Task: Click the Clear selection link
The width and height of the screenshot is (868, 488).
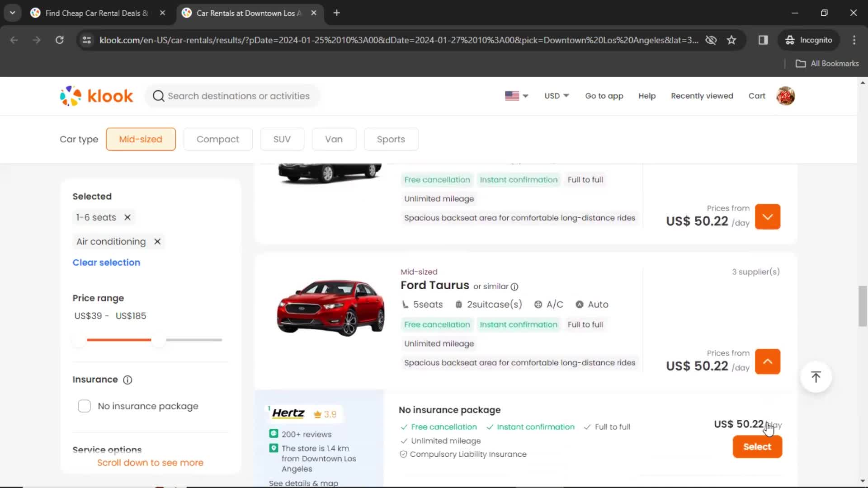Action: (106, 262)
